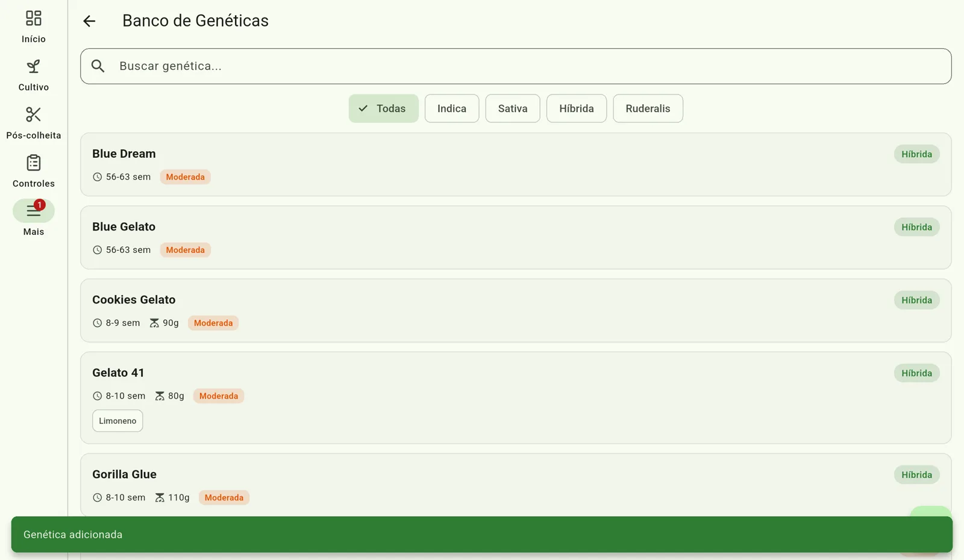The height and width of the screenshot is (560, 964).
Task: Open the Gorilla Glue genetics card
Action: (x=516, y=485)
